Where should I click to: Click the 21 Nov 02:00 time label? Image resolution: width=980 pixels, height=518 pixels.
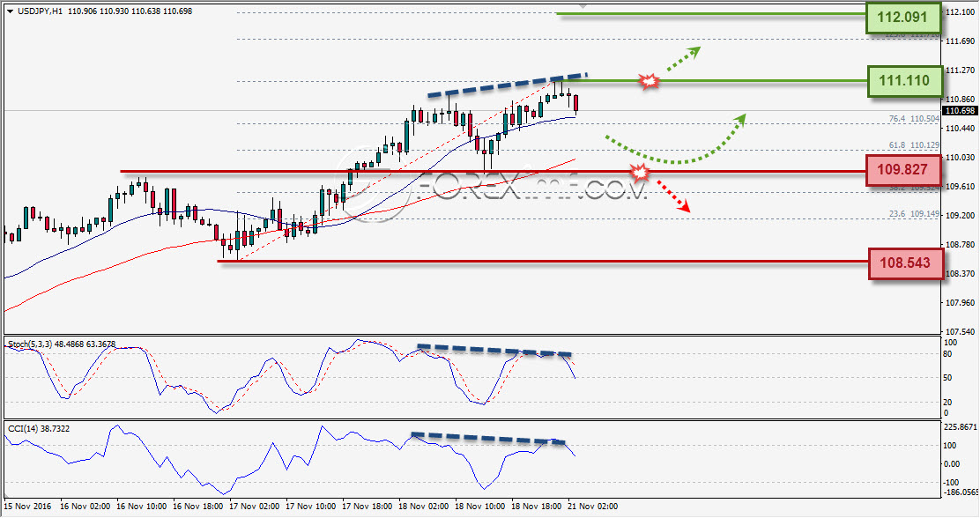coord(593,507)
